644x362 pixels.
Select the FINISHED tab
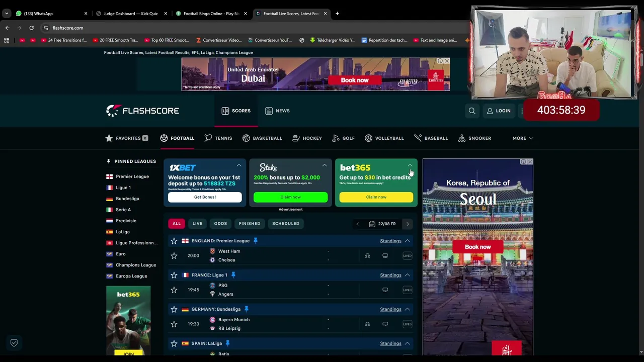250,223
